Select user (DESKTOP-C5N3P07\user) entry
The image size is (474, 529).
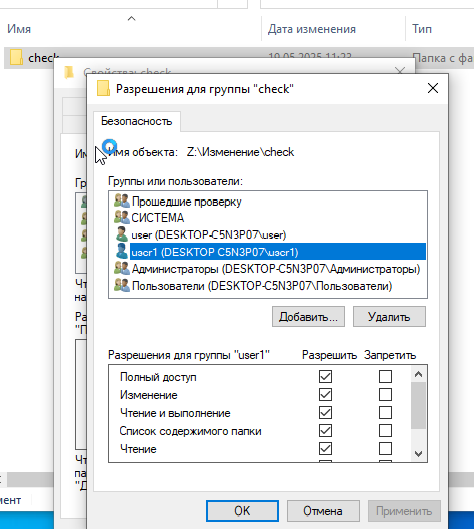tap(209, 235)
